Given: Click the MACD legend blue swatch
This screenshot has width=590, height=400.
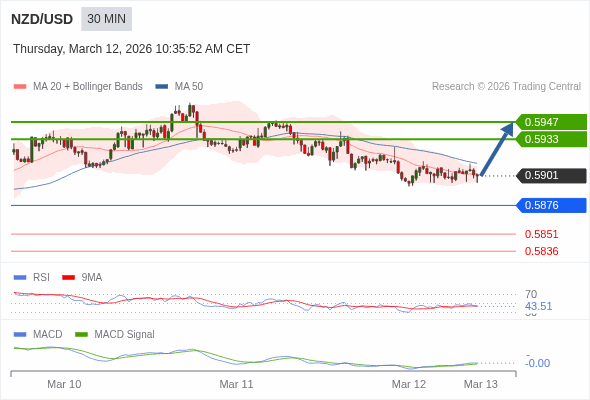Looking at the screenshot, I should [20, 335].
